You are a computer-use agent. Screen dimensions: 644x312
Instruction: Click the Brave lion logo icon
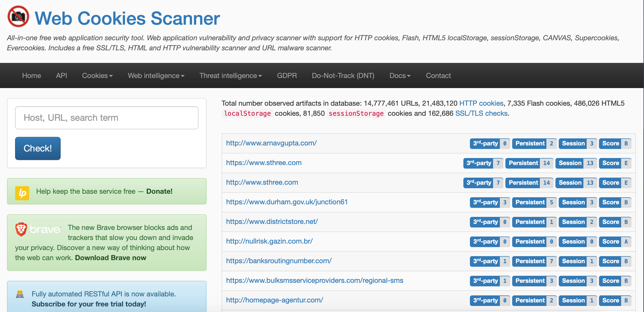[x=21, y=229]
